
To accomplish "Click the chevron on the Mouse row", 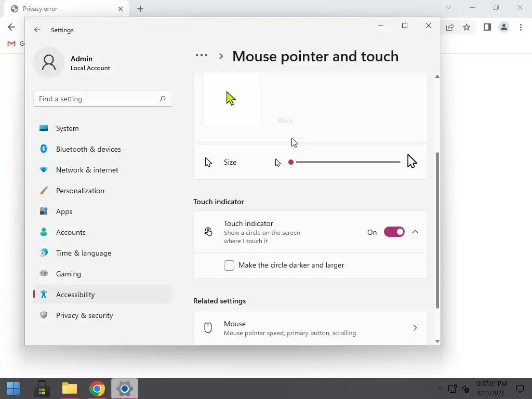I will pos(415,328).
